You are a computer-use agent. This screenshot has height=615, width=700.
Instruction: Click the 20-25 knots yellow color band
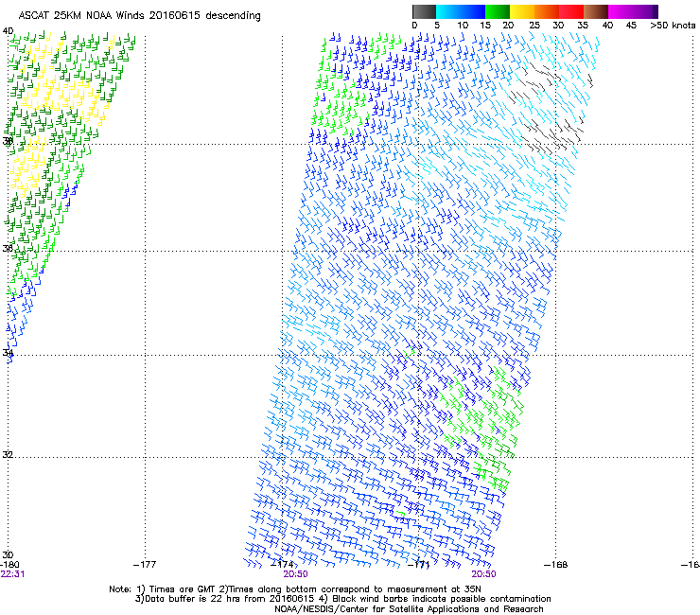coord(522,11)
